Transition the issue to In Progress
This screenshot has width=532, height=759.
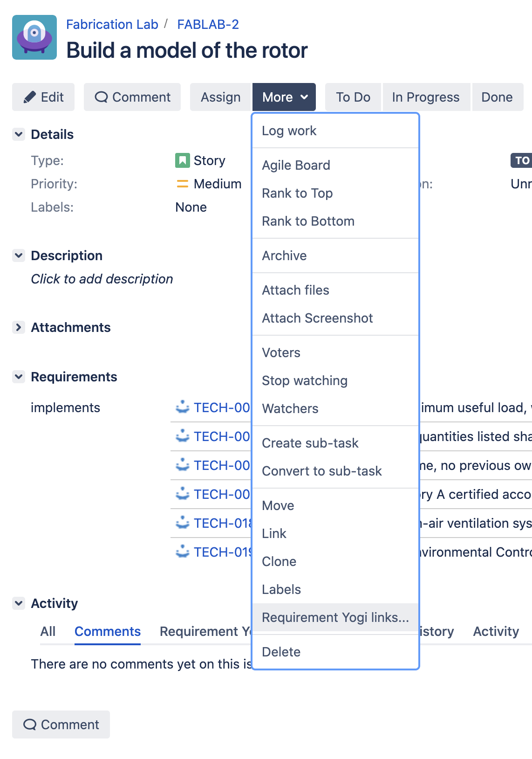425,97
